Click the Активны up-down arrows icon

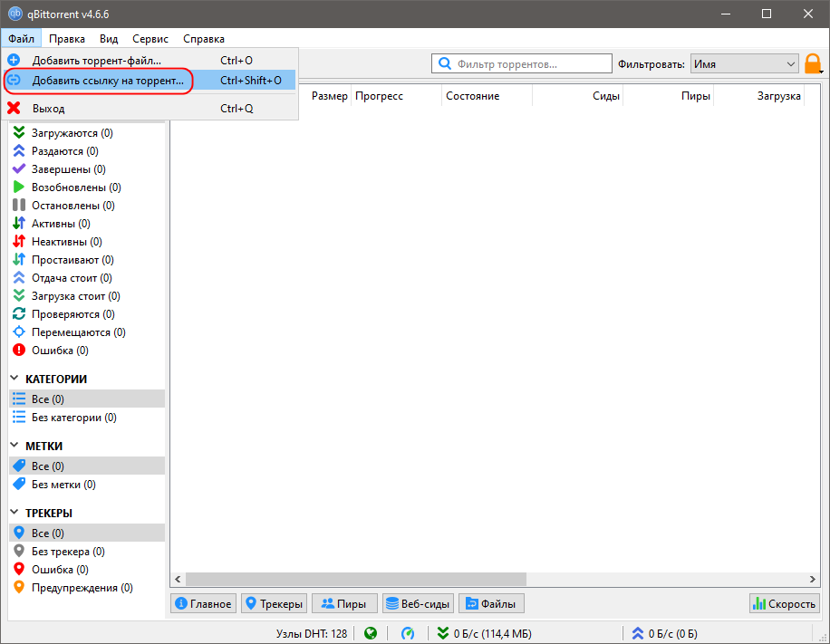tap(19, 224)
